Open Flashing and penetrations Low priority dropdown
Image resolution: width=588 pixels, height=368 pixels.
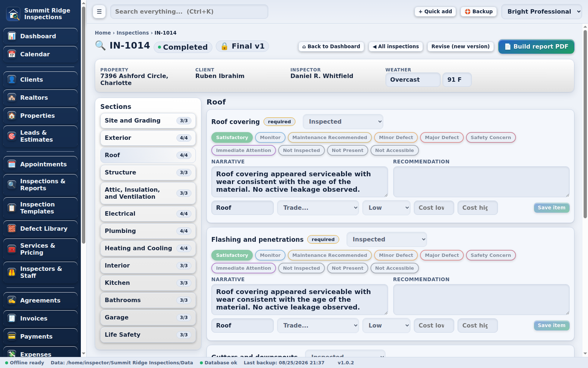[x=387, y=325]
